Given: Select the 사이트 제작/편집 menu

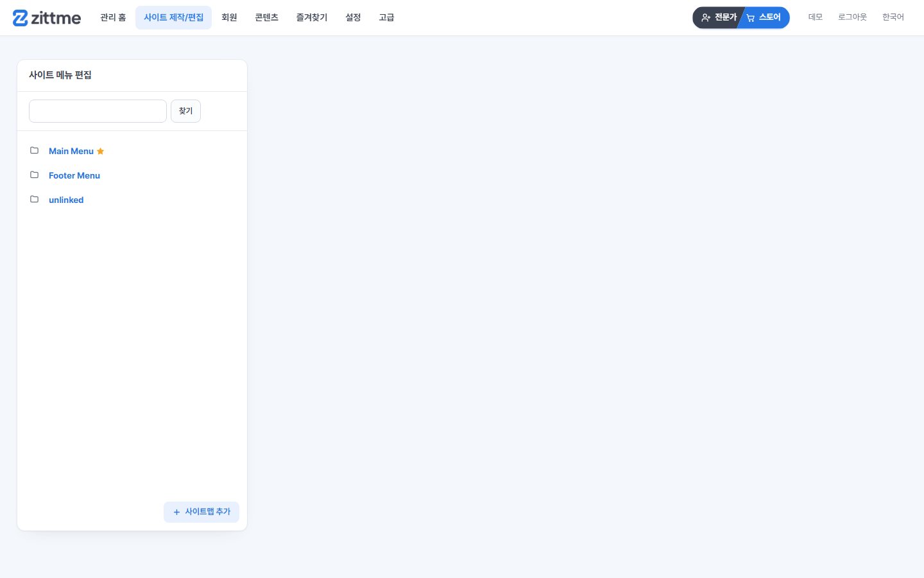Looking at the screenshot, I should pyautogui.click(x=173, y=18).
